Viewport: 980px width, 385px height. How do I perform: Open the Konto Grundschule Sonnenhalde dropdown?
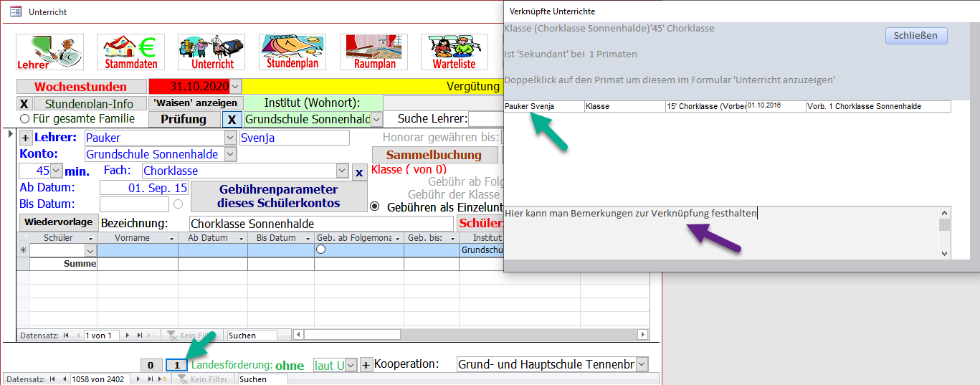(230, 154)
